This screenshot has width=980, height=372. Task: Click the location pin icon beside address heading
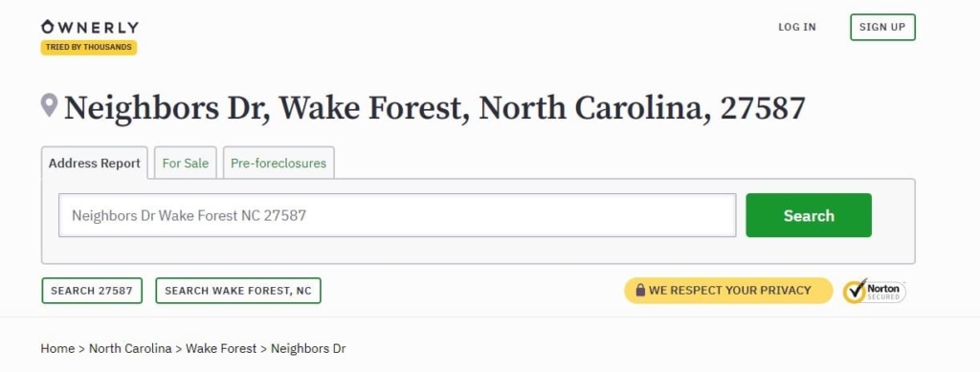click(x=50, y=105)
